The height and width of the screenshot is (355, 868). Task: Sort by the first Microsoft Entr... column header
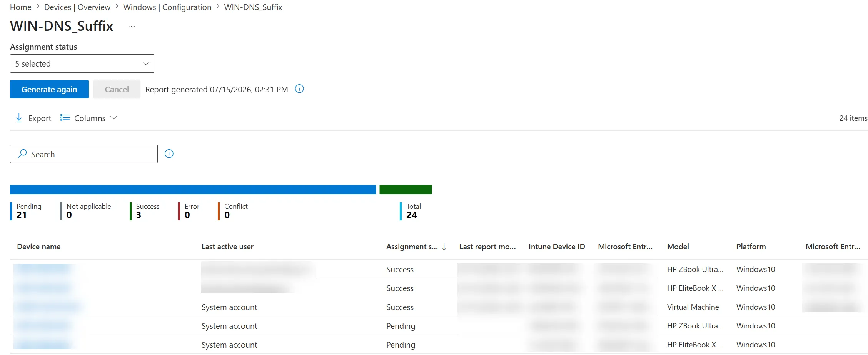(x=625, y=247)
